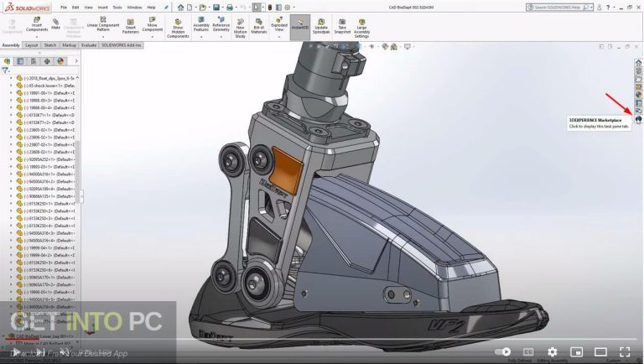This screenshot has width=644, height=364.
Task: Open YouTube settings gear
Action: coord(553,352)
